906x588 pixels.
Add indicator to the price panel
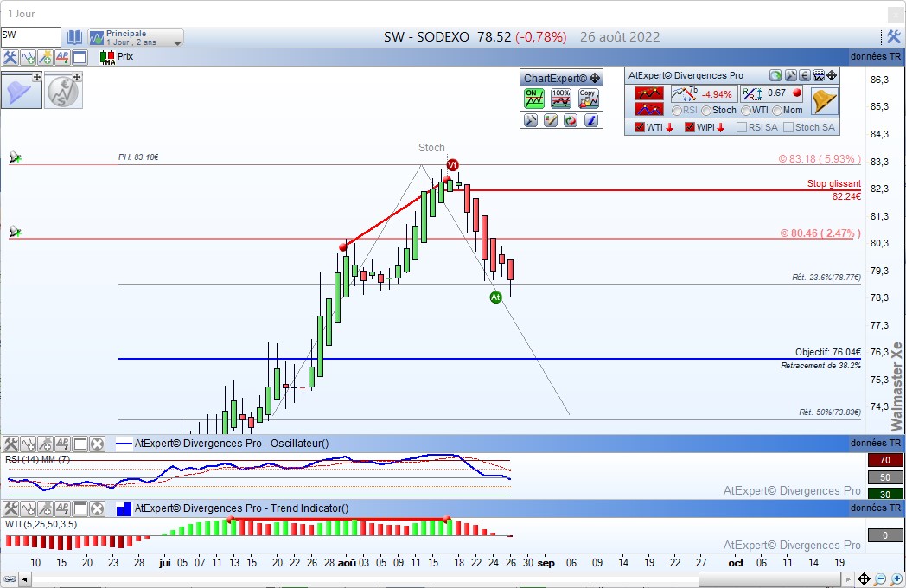[x=28, y=57]
